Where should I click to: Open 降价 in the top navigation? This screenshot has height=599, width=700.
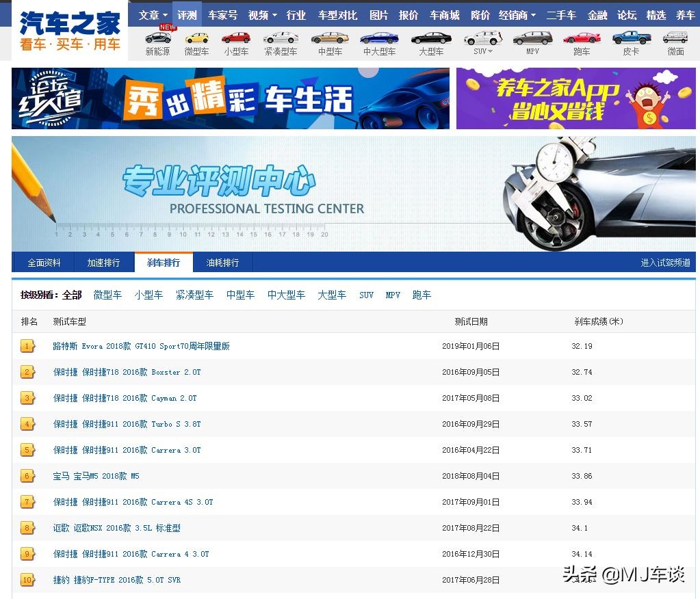click(480, 15)
